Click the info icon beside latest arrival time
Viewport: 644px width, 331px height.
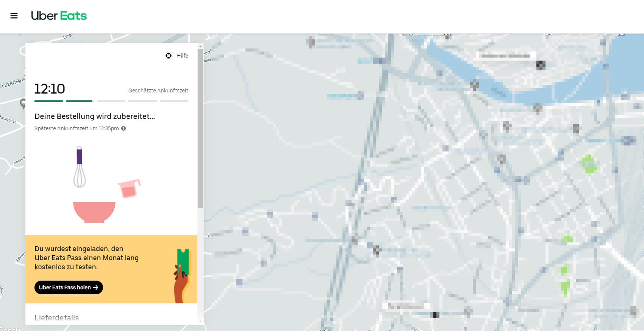(x=123, y=128)
